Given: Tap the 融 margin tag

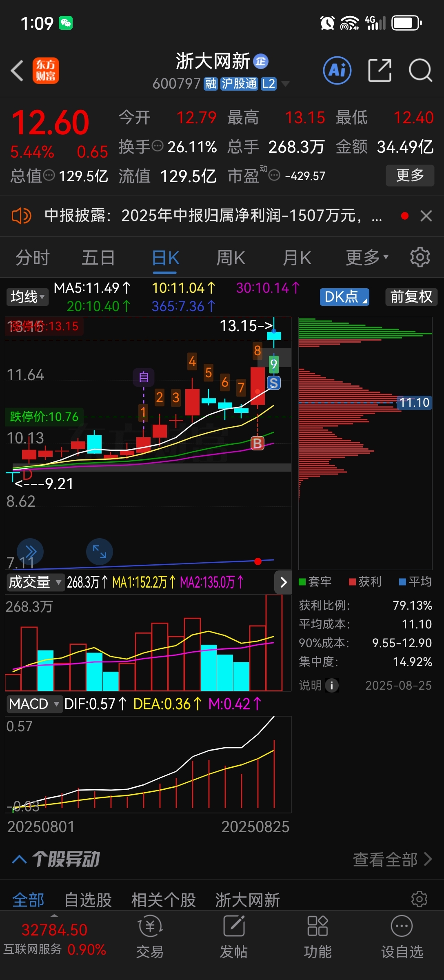Looking at the screenshot, I should [x=211, y=84].
